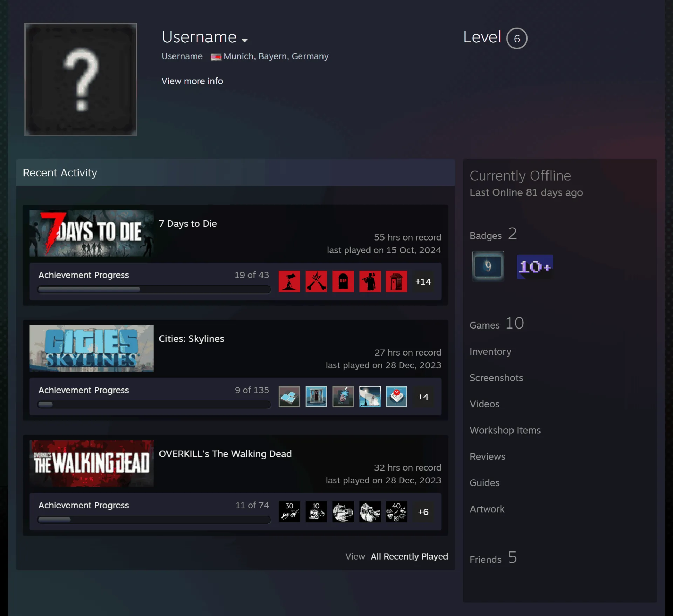Image resolution: width=673 pixels, height=616 pixels.
Task: Show +4 more Cities: Skylines achievements
Action: (423, 397)
